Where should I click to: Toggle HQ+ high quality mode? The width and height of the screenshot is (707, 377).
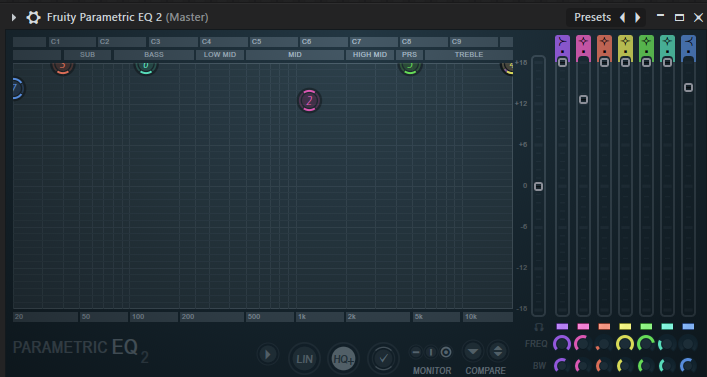coord(343,359)
